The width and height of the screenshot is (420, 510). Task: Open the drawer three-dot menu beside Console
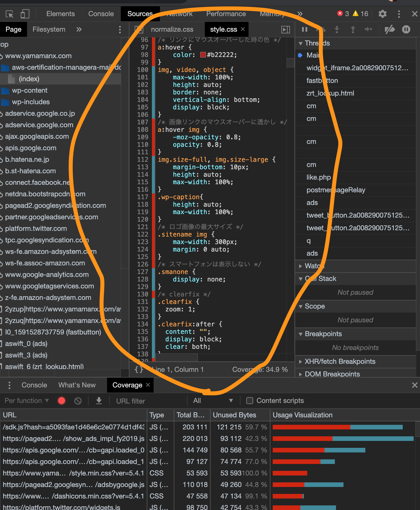click(9, 385)
